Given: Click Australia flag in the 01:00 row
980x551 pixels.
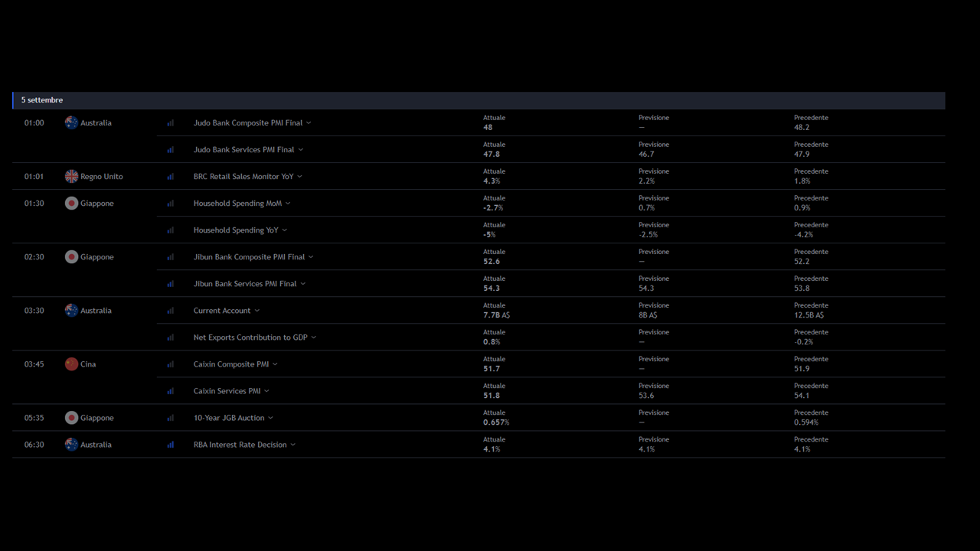Looking at the screenshot, I should tap(71, 122).
